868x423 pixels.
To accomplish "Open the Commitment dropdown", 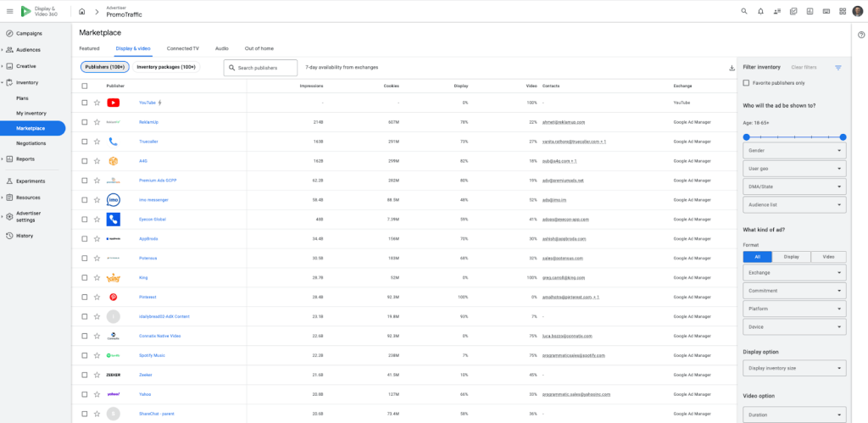I will coord(794,291).
